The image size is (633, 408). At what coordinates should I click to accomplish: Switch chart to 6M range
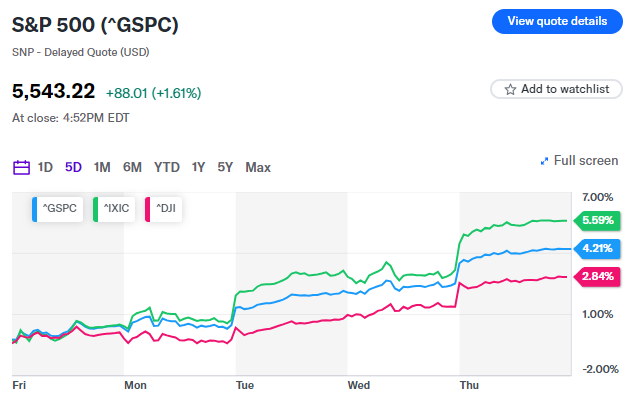click(132, 167)
